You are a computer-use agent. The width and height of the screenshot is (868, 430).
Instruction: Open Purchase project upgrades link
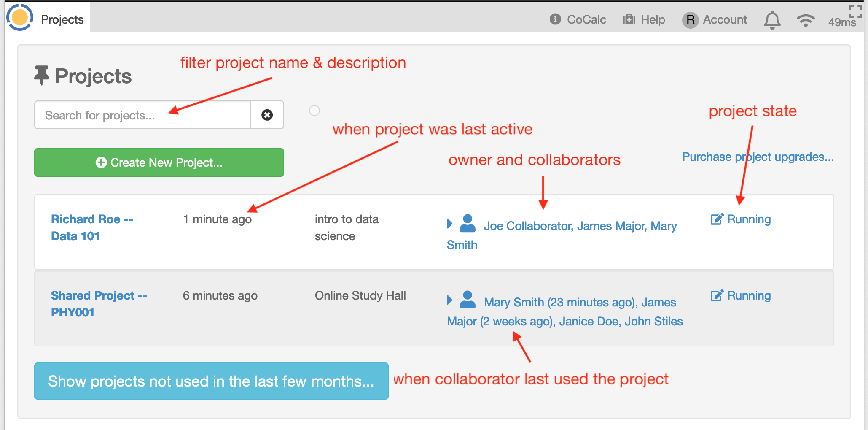pos(758,157)
